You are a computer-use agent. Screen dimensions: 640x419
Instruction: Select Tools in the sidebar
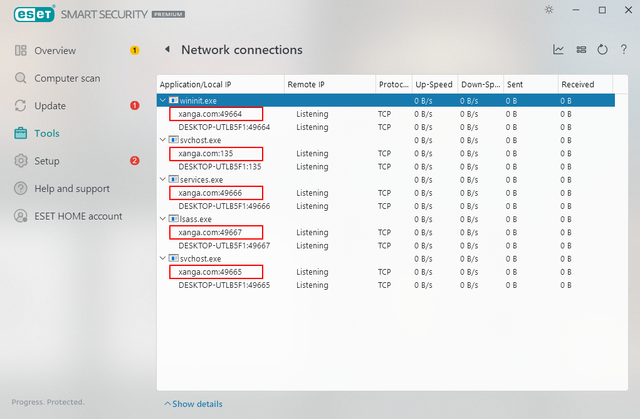coord(47,133)
